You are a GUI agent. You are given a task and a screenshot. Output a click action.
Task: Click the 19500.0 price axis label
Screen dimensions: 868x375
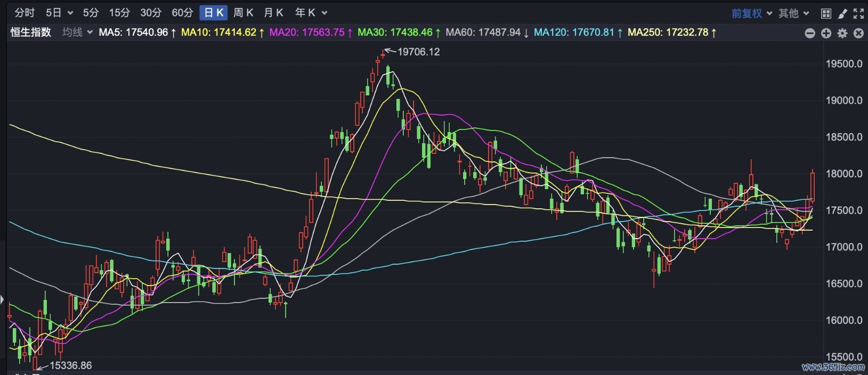pos(844,64)
